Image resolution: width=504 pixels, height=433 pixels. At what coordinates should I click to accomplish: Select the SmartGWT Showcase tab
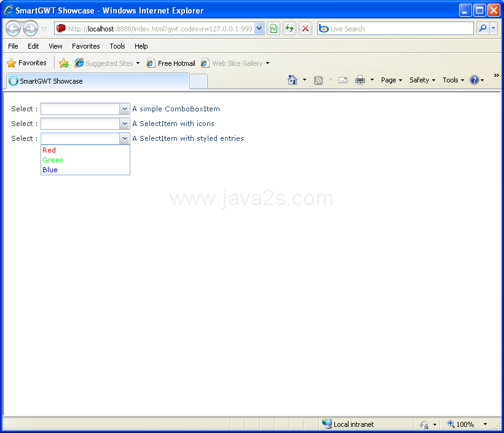click(x=98, y=81)
